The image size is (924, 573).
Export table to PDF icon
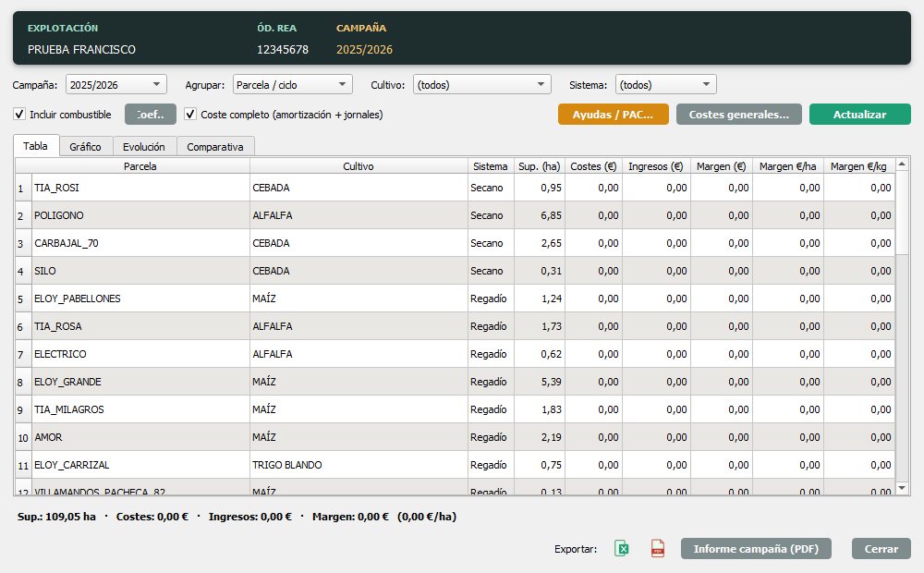tap(658, 548)
